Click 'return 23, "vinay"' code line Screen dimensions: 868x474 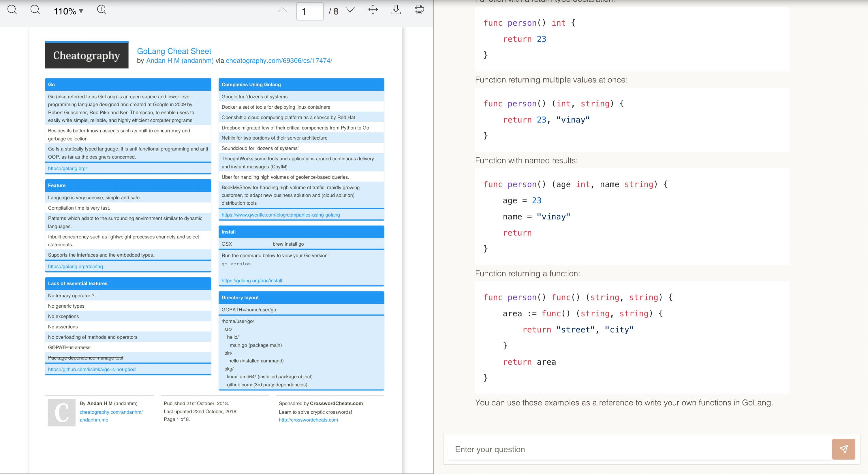pos(546,120)
